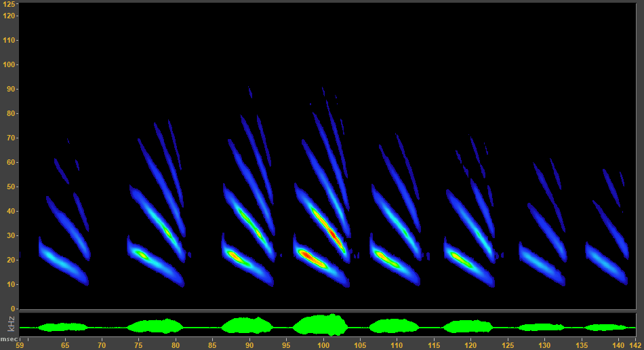
Task: Click the 142 msec time axis end label
Action: [x=636, y=345]
